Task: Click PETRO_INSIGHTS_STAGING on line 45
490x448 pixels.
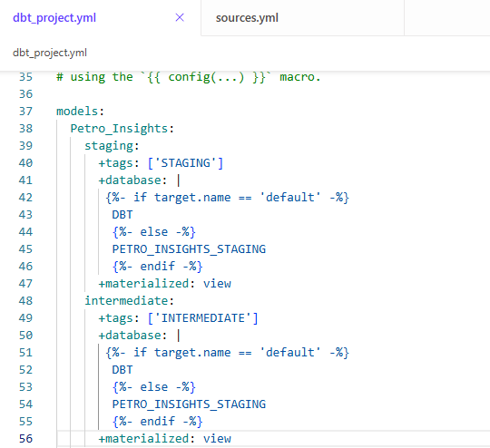Action: 189,249
